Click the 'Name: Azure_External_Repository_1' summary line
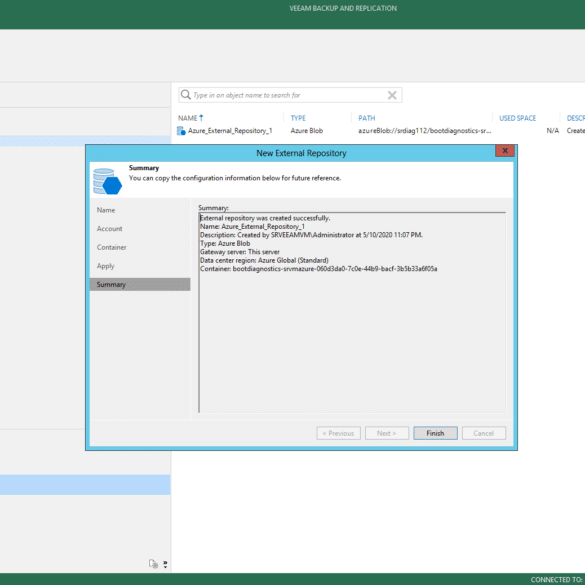The width and height of the screenshot is (585, 585). (253, 226)
